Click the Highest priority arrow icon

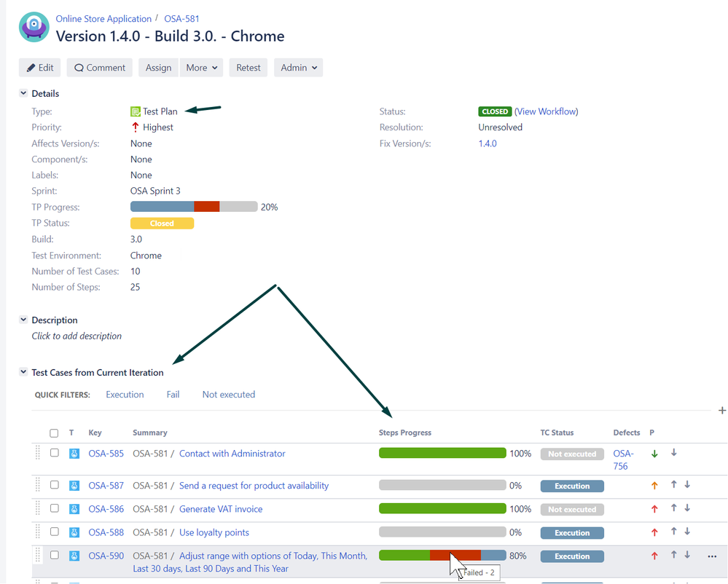coord(135,127)
